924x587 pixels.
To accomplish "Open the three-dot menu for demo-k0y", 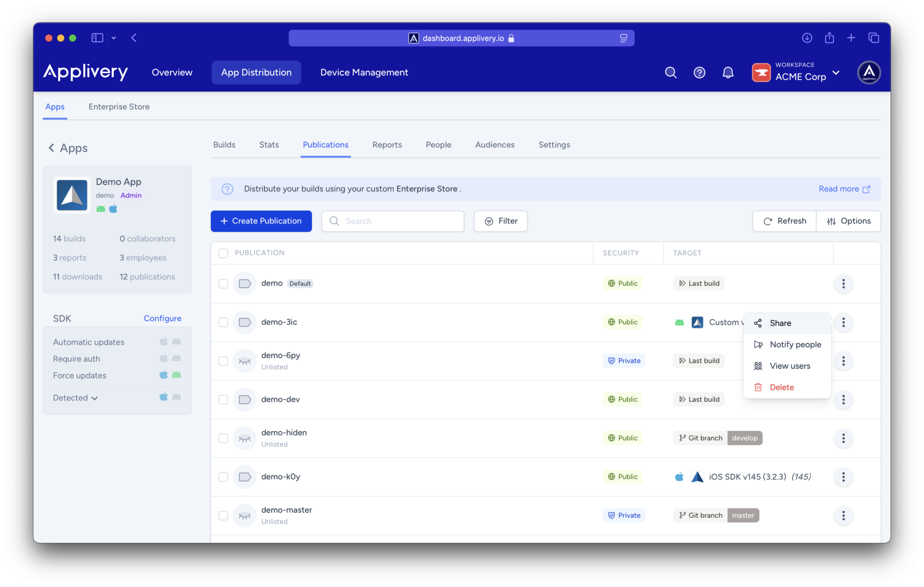I will [843, 477].
